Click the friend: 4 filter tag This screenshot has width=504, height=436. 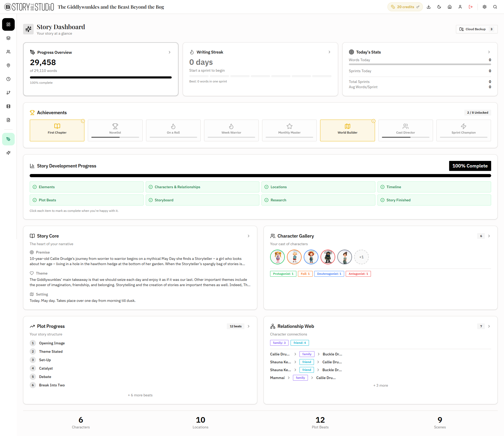(x=300, y=343)
